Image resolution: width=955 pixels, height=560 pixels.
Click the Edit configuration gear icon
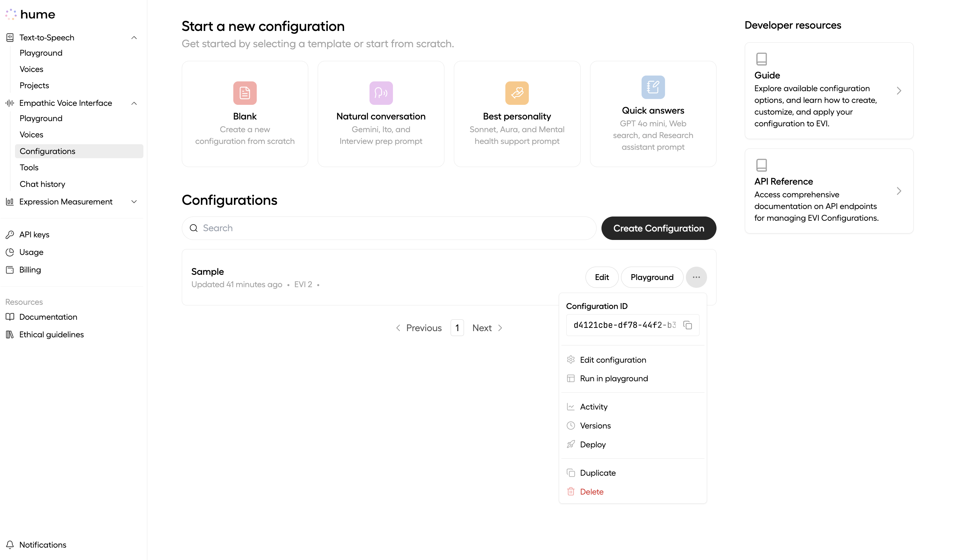pyautogui.click(x=571, y=360)
